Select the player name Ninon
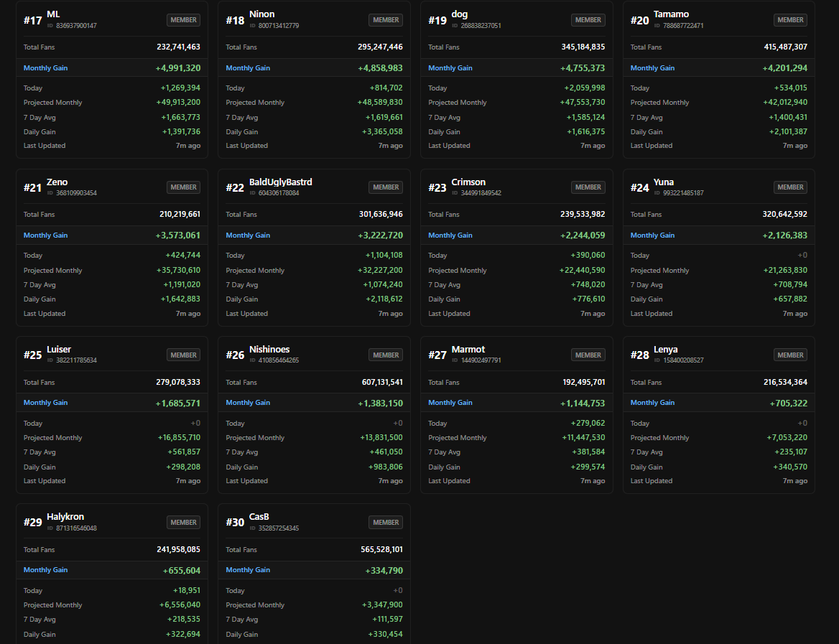Screen dimensions: 839x644 click(261, 14)
